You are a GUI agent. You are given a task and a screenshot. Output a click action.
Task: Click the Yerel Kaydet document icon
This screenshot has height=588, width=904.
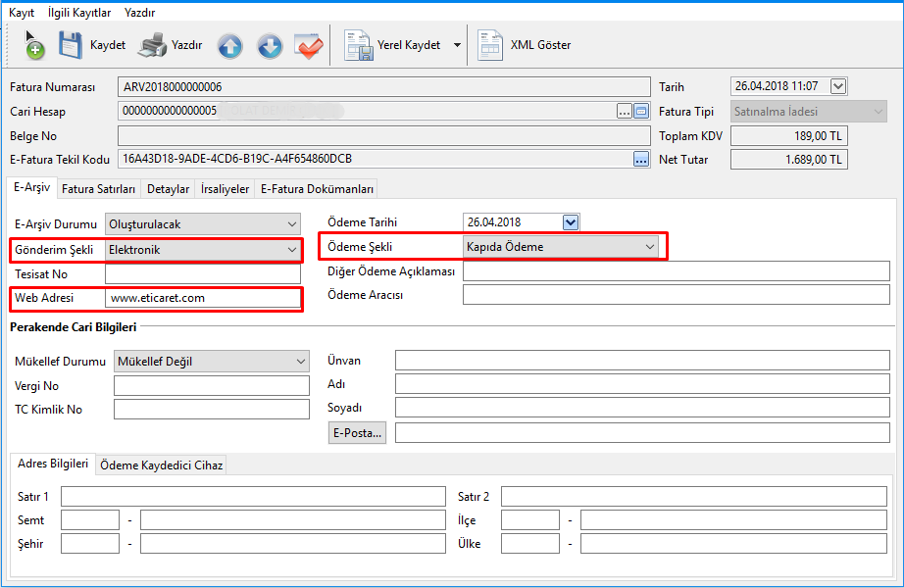tap(358, 45)
